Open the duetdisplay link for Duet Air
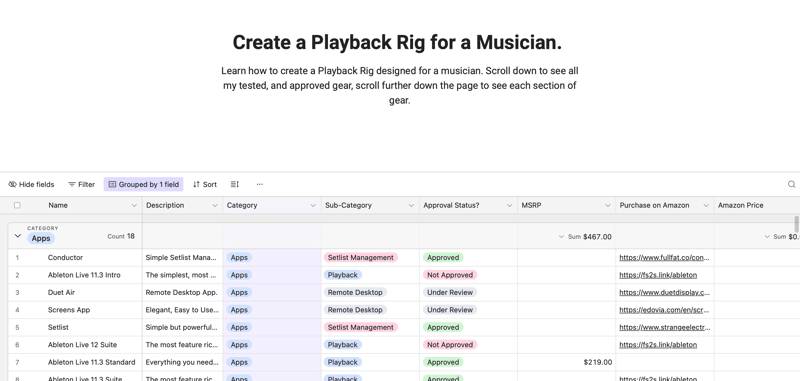 point(664,292)
